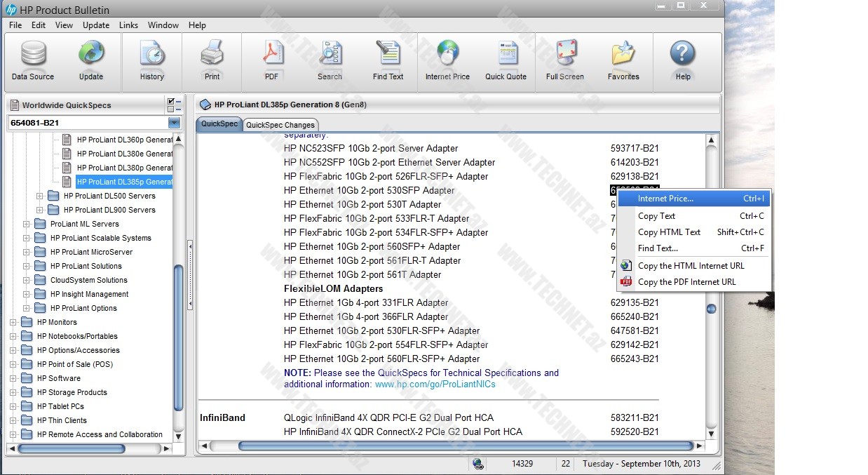Expand the HP ProLiant DL500 Servers node

coord(40,196)
